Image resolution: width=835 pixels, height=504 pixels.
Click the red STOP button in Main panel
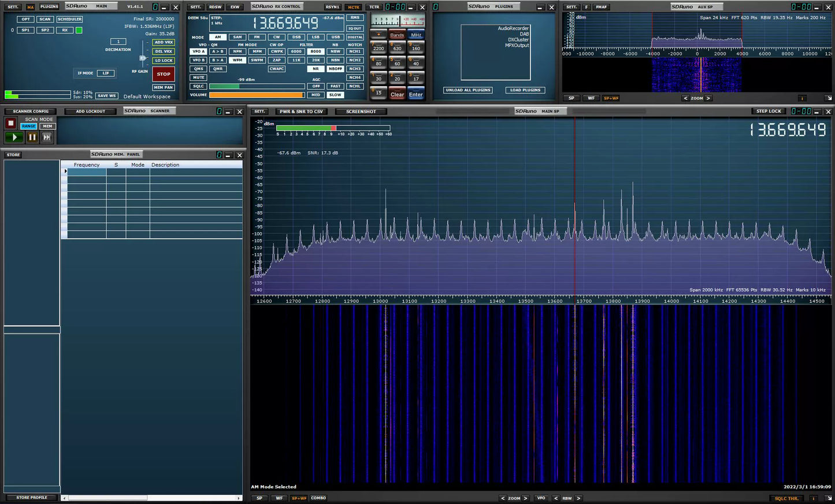point(164,74)
